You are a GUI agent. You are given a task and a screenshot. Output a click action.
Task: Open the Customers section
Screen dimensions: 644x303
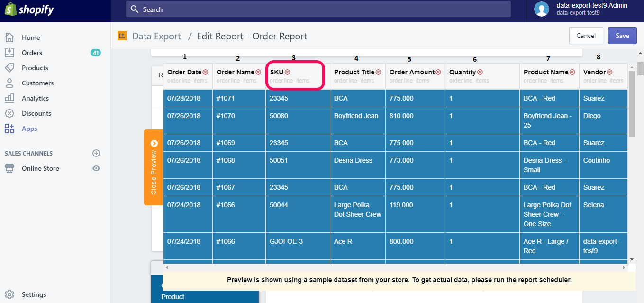point(10,83)
